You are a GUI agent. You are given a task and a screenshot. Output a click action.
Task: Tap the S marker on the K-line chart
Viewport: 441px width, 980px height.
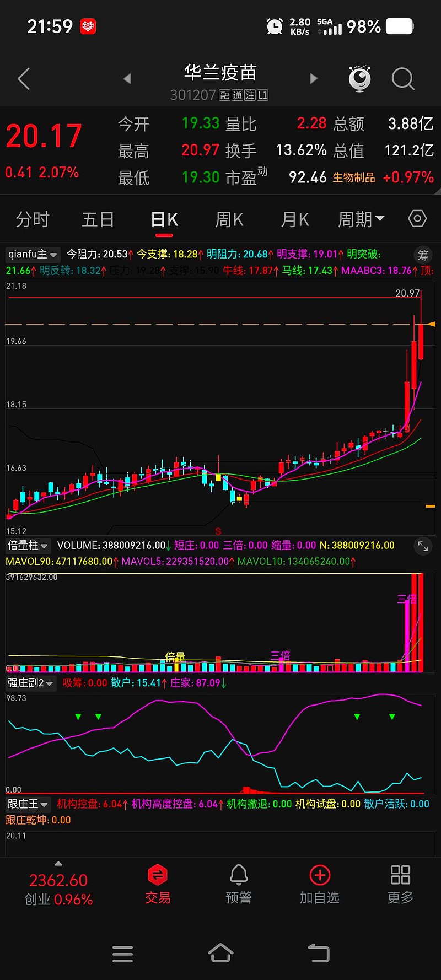(x=218, y=531)
